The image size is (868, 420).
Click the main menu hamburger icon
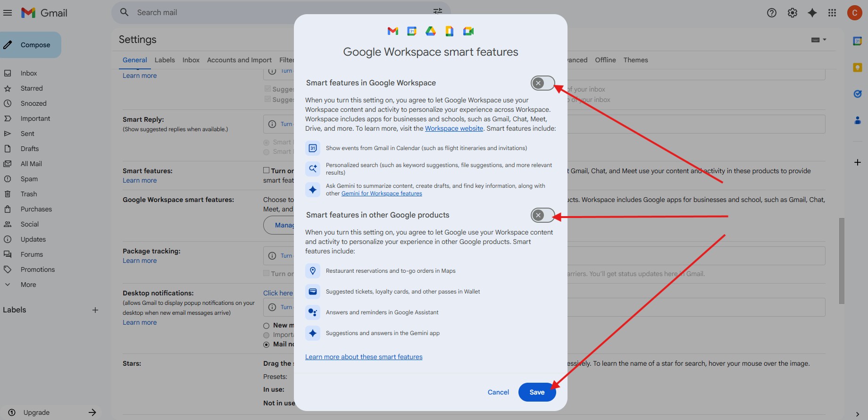8,13
